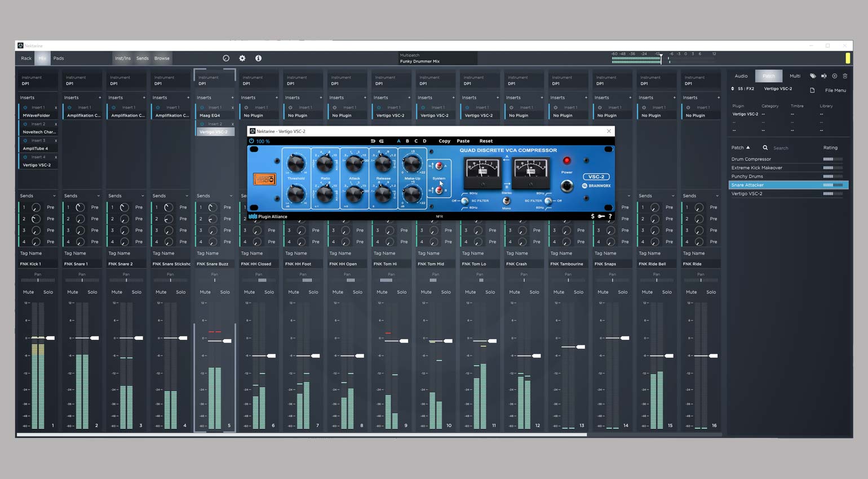This screenshot has height=479, width=868.
Task: Remove Insert 3 AmpliTube 4 with its X
Action: click(56, 140)
